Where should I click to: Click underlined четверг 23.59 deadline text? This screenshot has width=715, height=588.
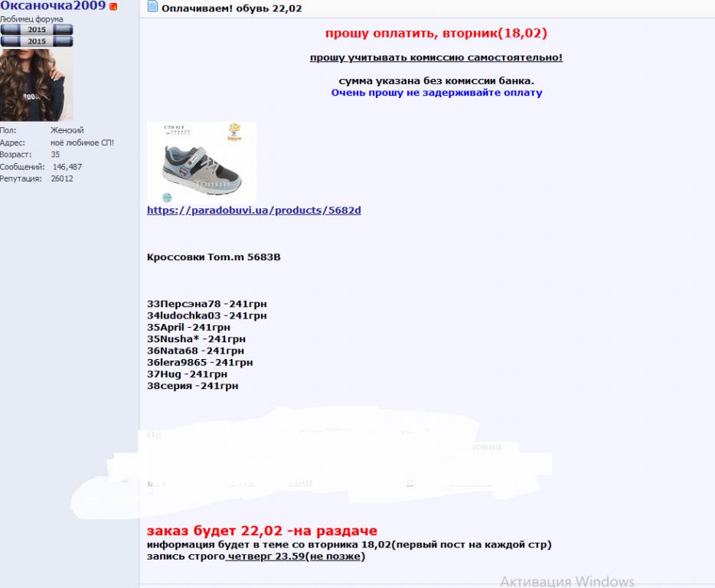266,557
